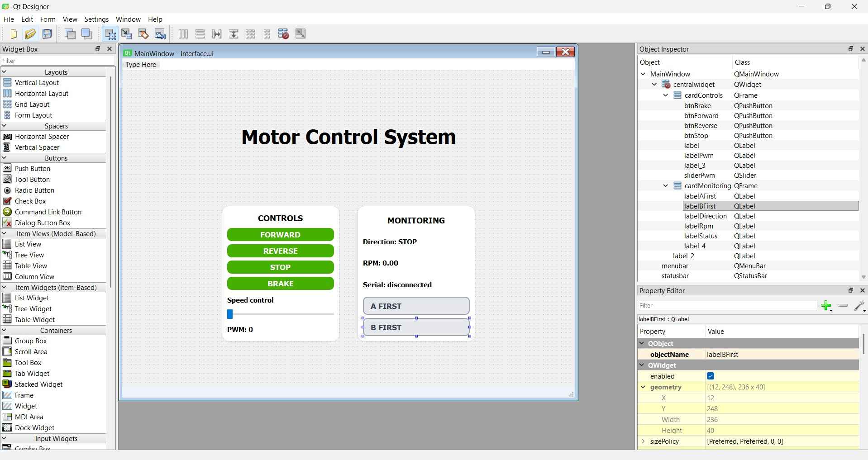Viewport: 868px width, 460px height.
Task: Select the Edit Signals/Slots mode icon
Action: [127, 34]
